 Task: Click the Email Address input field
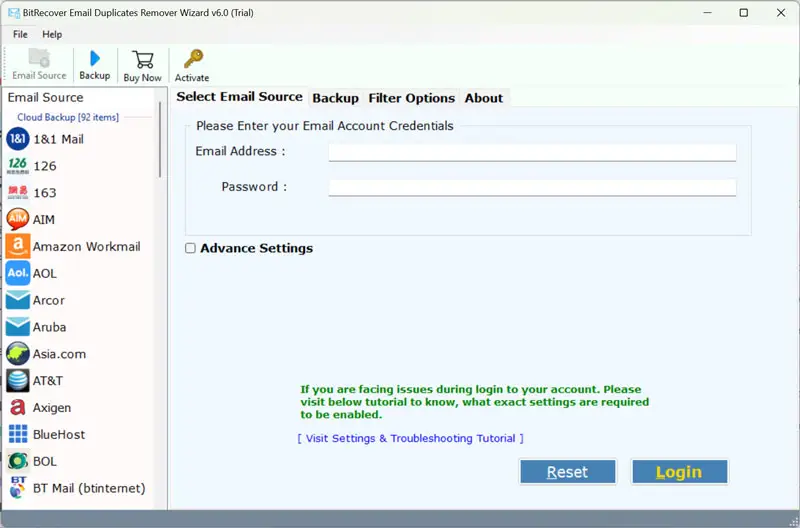pyautogui.click(x=532, y=152)
